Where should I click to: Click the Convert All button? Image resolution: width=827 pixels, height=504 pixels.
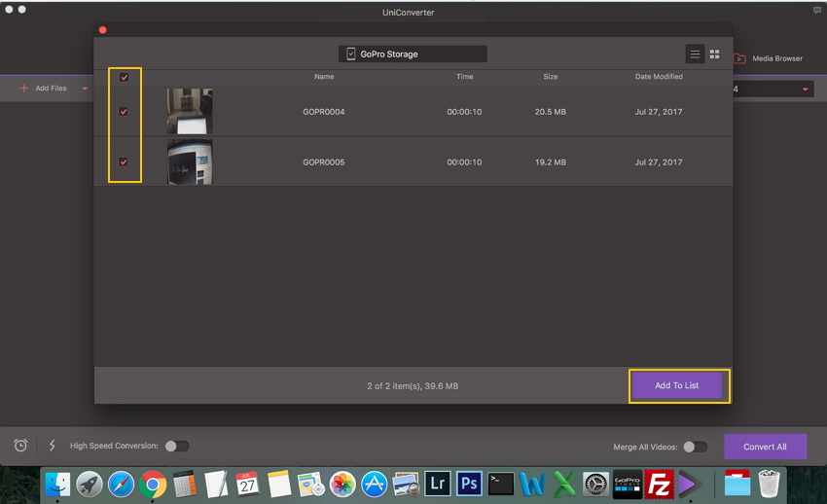click(x=765, y=447)
